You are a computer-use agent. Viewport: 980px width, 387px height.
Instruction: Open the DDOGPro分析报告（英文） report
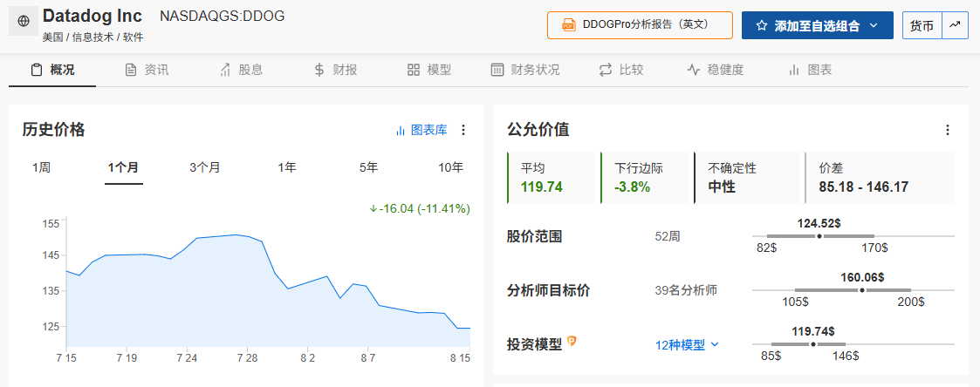coord(640,25)
